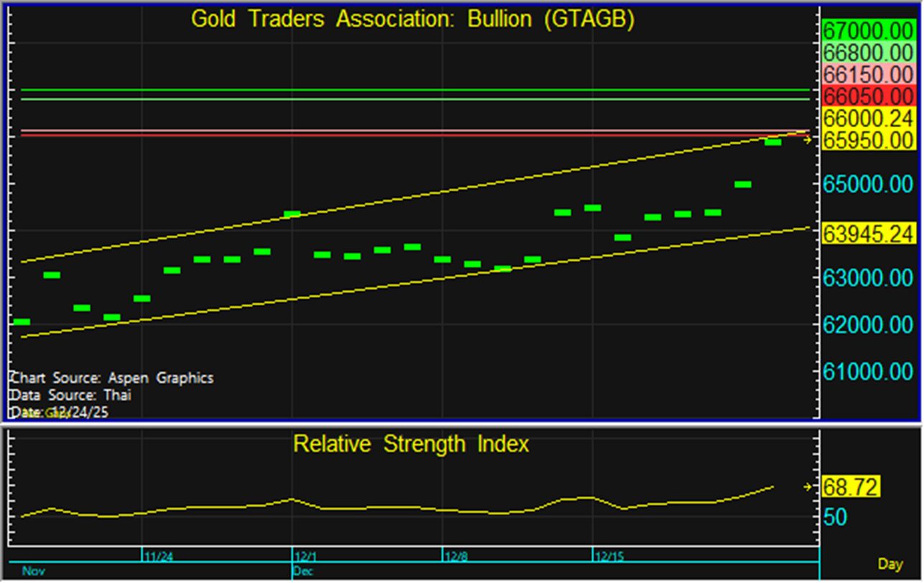The width and height of the screenshot is (924, 583).
Task: Click the Relative Strength Index title
Action: [411, 444]
